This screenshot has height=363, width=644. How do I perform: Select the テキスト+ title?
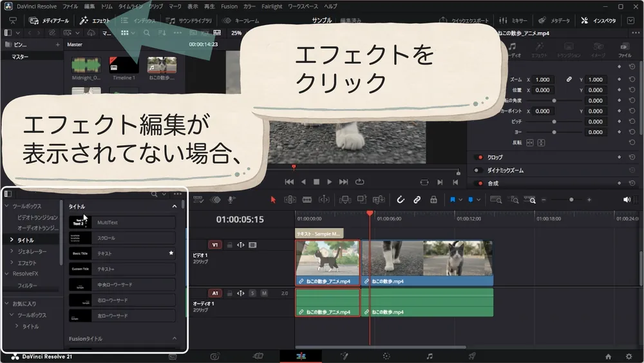[122, 270]
